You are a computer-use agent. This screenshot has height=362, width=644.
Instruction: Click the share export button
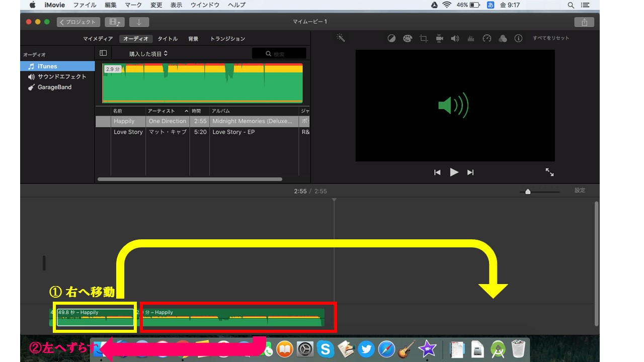[584, 22]
